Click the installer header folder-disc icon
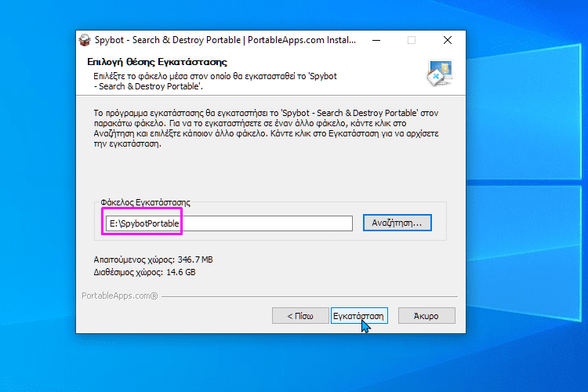Viewport: 588px width, 392px height. point(440,73)
